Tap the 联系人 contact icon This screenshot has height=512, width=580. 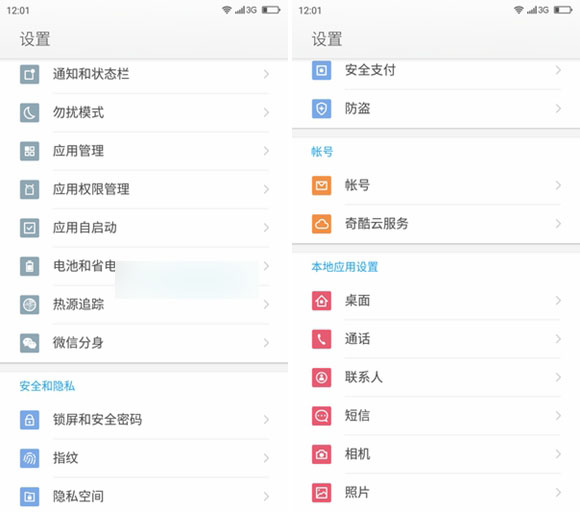[x=321, y=377]
